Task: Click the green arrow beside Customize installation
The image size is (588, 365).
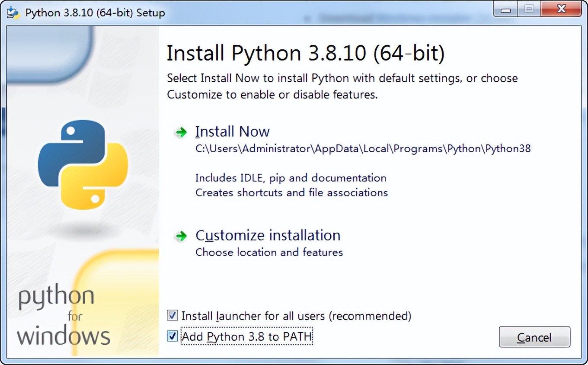Action: tap(180, 236)
